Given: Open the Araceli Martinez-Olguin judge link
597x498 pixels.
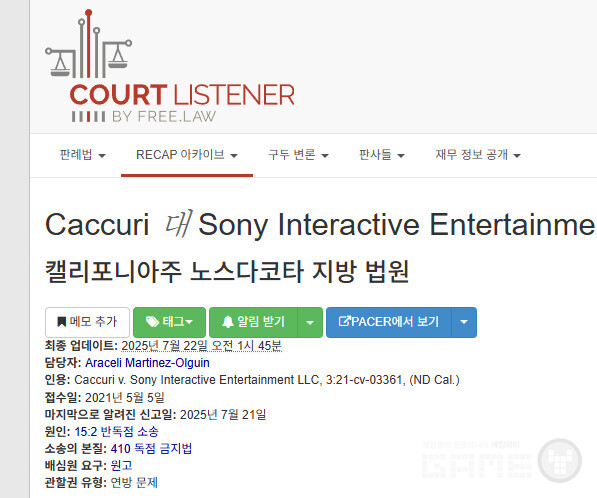Looking at the screenshot, I should tap(147, 363).
